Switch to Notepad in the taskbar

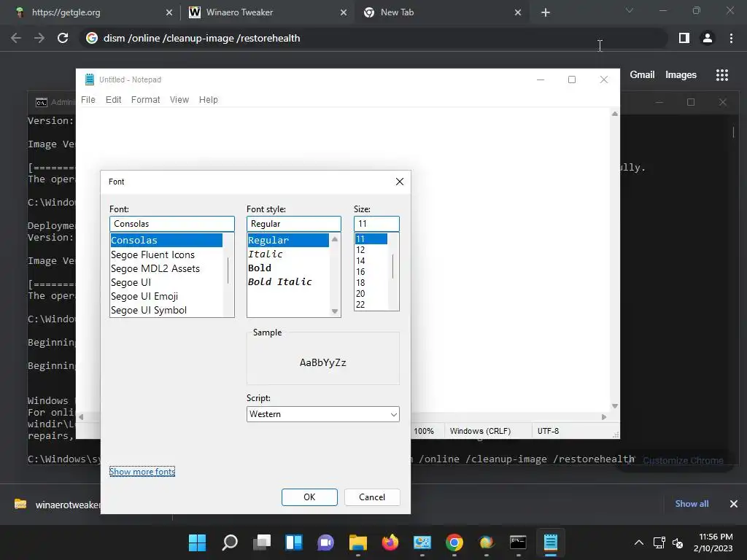coord(550,542)
